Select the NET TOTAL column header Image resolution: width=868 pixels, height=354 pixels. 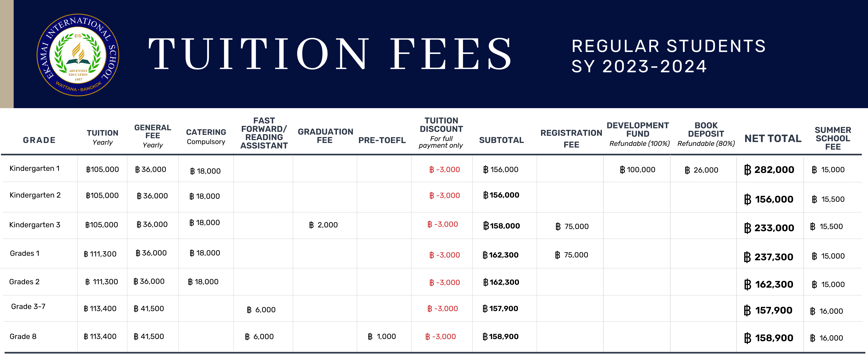(x=773, y=138)
